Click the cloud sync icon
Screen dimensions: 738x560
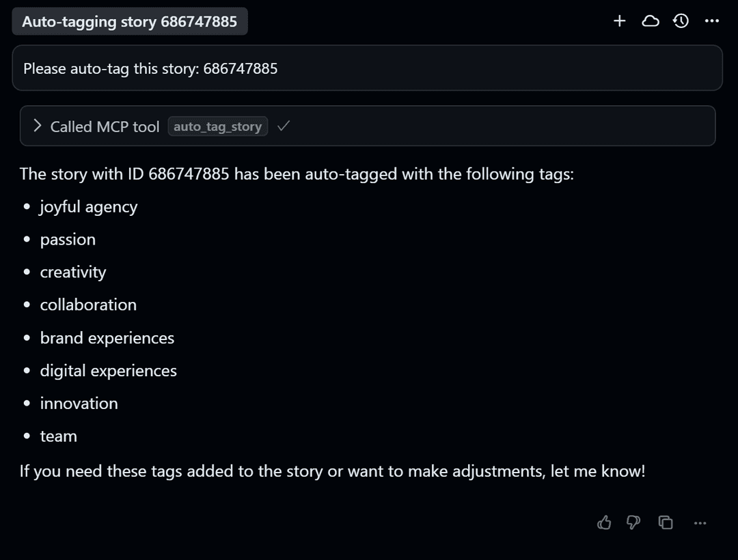coord(650,20)
